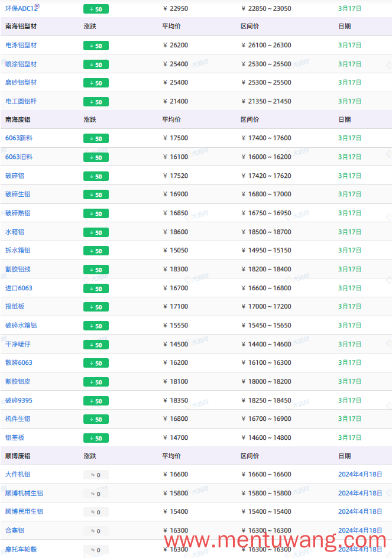Click the 2024年4月18日 date for 顺博民用生铝
392x558 pixels.
tap(360, 512)
